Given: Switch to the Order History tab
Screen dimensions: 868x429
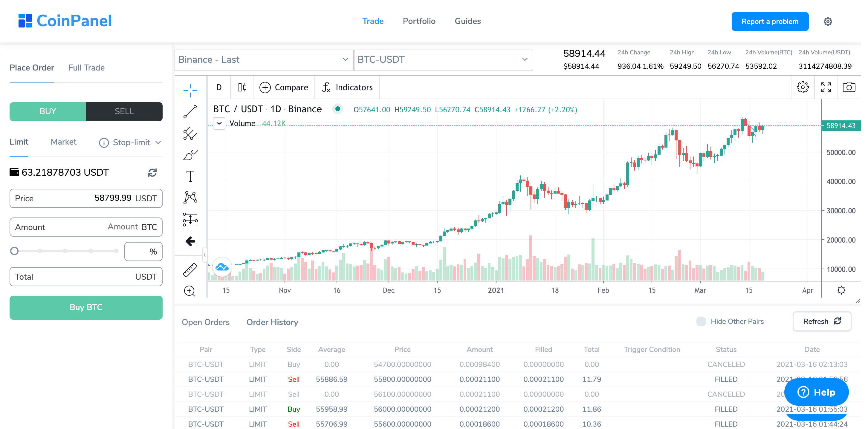Looking at the screenshot, I should tap(273, 322).
